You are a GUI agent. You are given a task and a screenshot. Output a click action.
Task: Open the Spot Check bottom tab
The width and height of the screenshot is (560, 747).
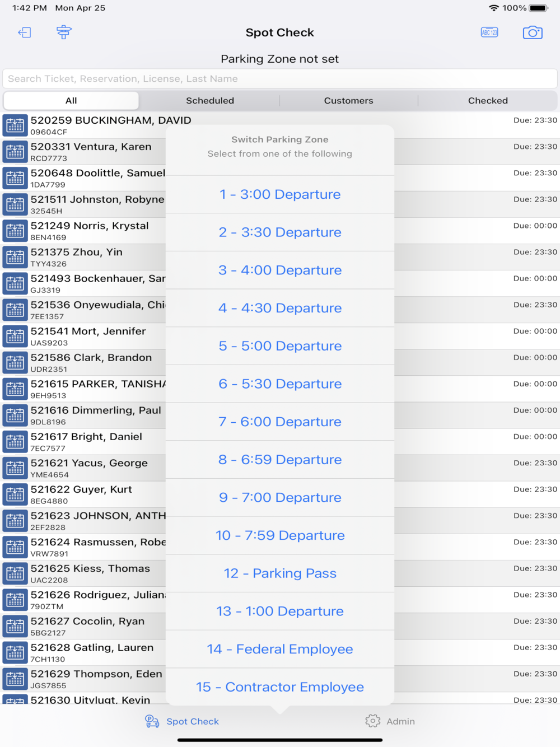click(182, 721)
